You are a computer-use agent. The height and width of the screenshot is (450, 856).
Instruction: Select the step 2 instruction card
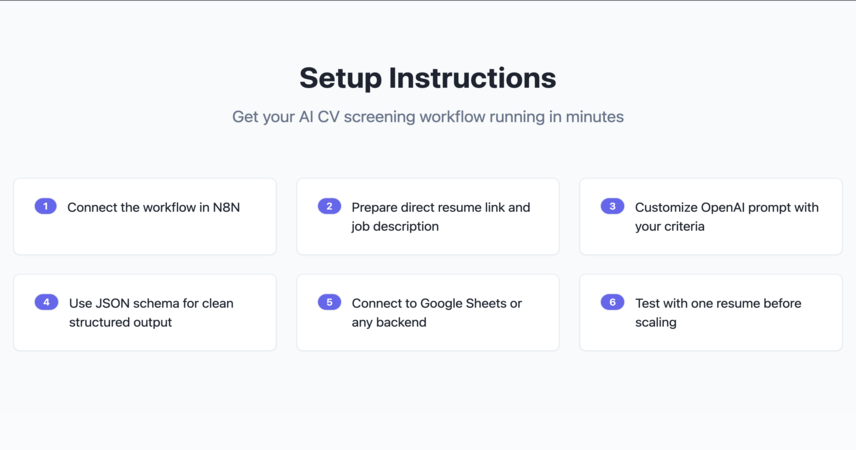point(427,216)
